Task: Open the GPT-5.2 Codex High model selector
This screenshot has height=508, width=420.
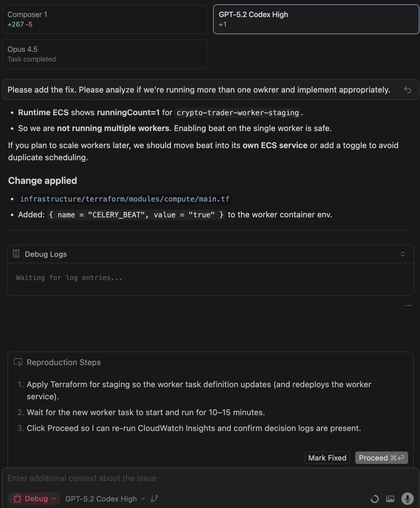Action: click(x=105, y=499)
